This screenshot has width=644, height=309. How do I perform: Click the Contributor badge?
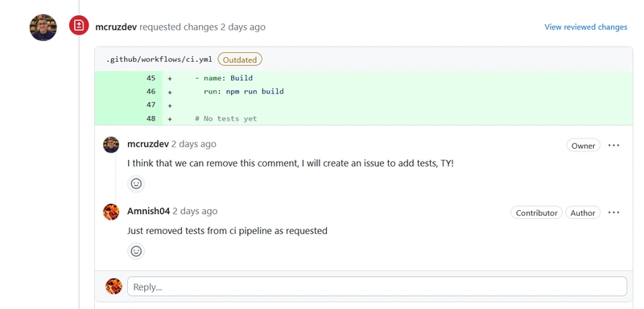point(536,213)
